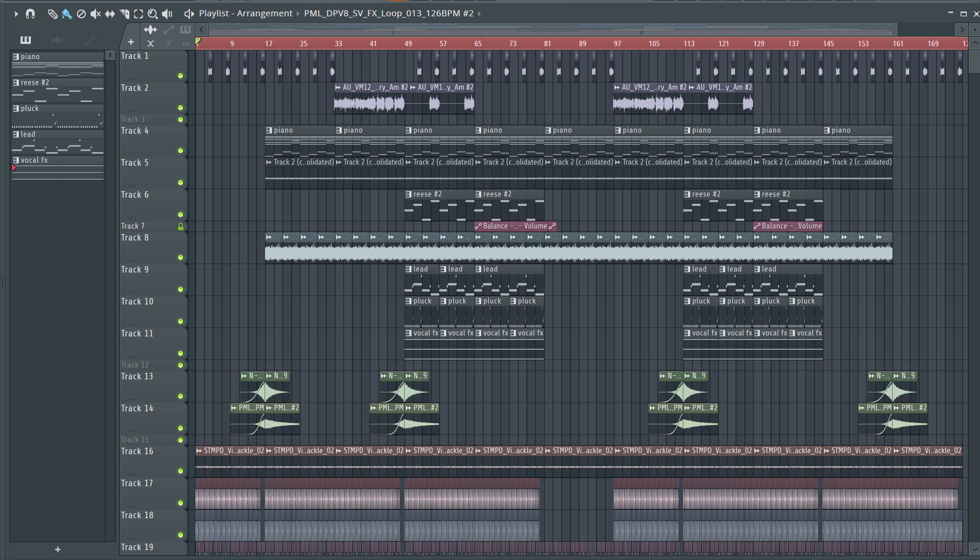Focus automation clips icon above tracks

pos(169,29)
